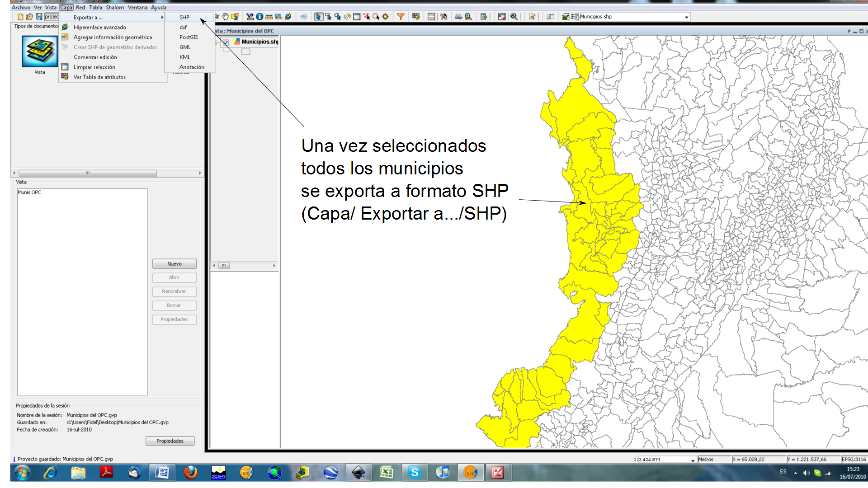
Task: Choose SHP in the export submenu
Action: [184, 17]
